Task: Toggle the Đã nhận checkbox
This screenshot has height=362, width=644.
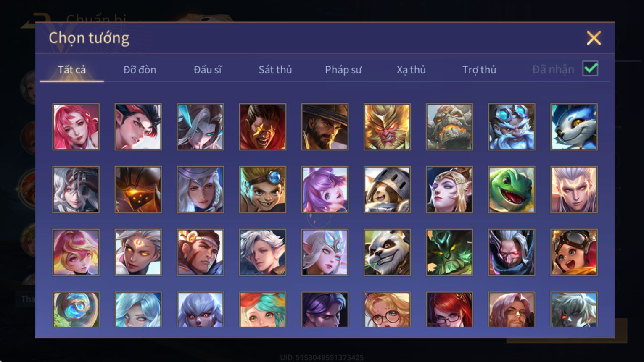Action: (590, 68)
